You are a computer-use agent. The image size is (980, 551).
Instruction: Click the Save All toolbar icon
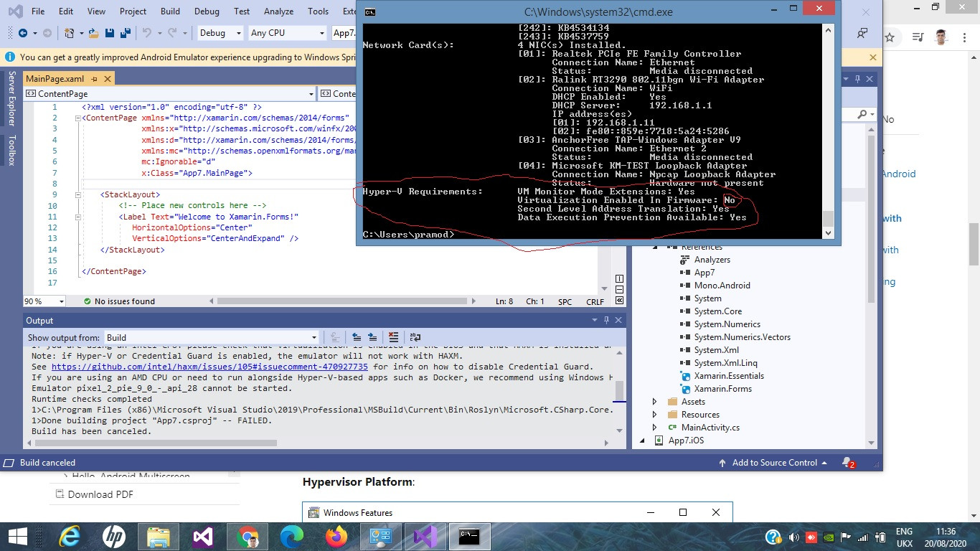(x=125, y=33)
